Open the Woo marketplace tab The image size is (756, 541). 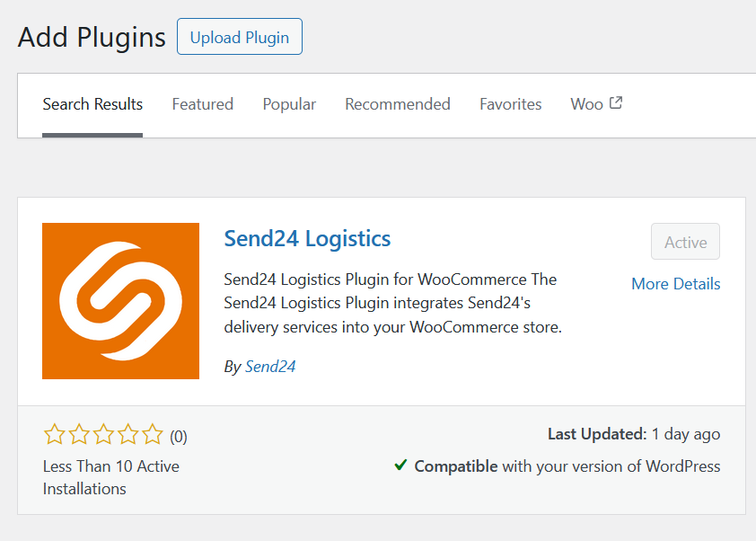pyautogui.click(x=585, y=104)
